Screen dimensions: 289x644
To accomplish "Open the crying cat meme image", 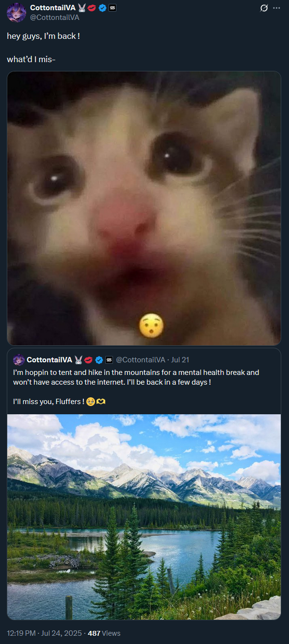I will [144, 208].
